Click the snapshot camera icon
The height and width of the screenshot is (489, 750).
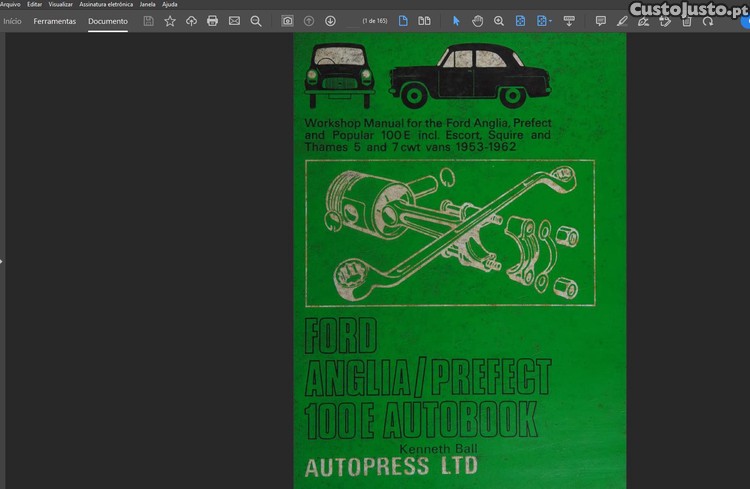pos(287,21)
